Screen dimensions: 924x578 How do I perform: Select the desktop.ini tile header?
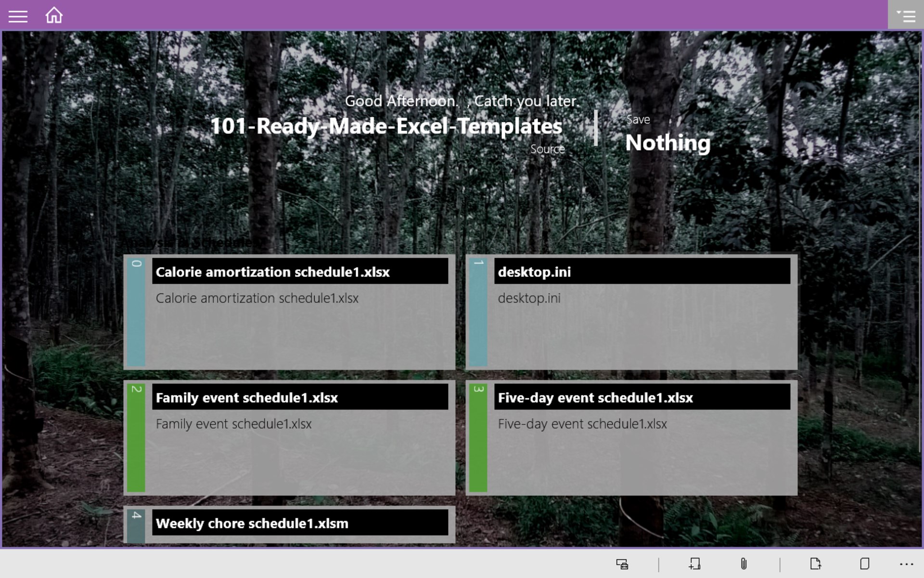tap(642, 272)
